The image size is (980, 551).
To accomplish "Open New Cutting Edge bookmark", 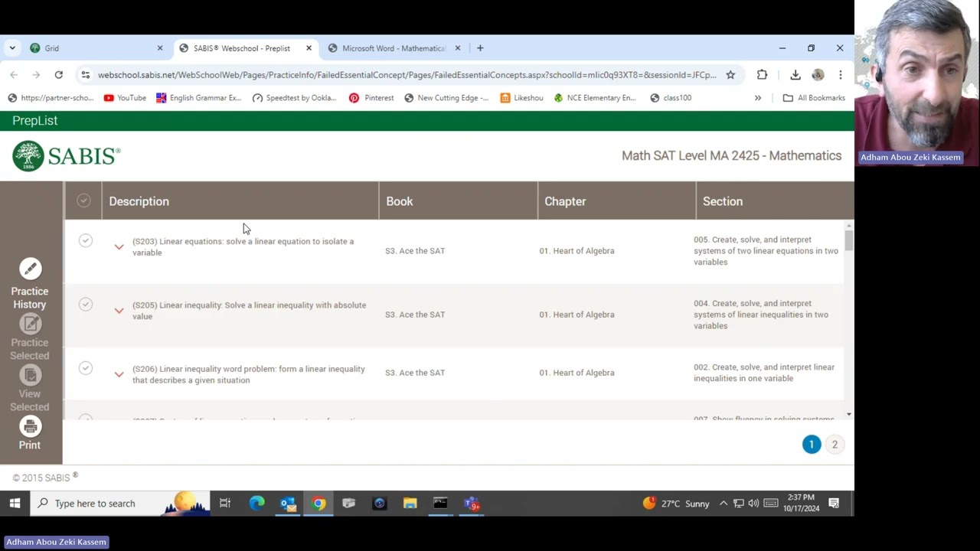I will coord(446,98).
